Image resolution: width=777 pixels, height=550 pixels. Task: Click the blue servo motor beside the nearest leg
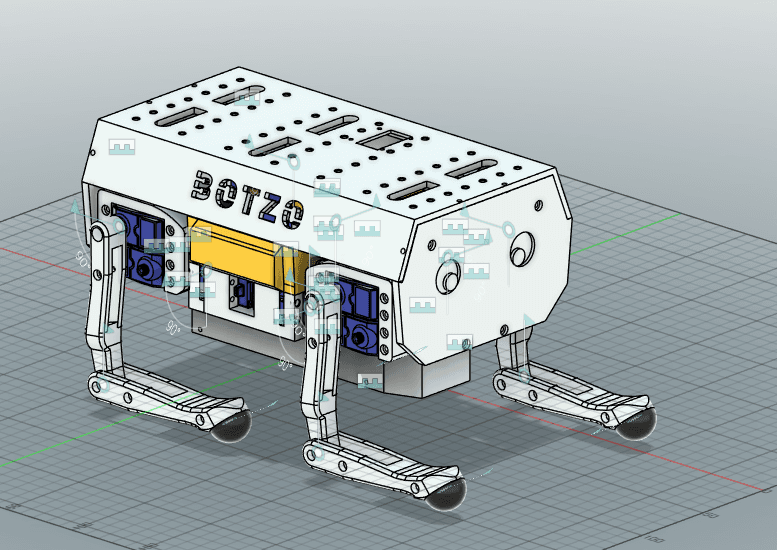coord(357,317)
